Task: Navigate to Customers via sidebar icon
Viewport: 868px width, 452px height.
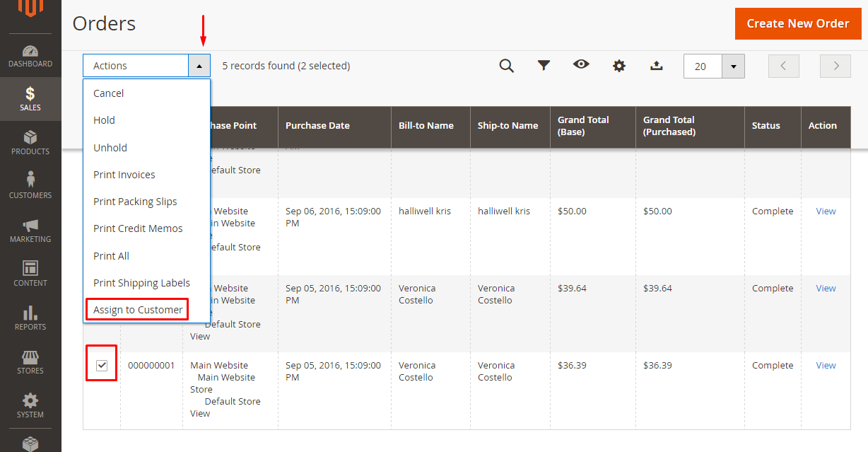Action: [30, 186]
